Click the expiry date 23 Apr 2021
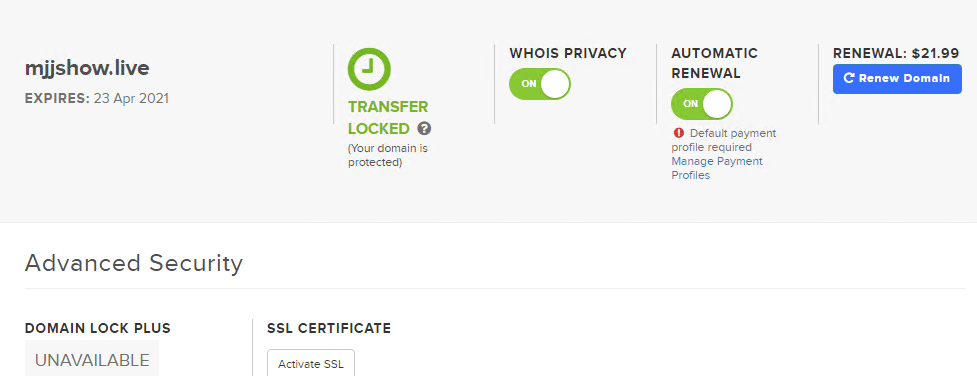The width and height of the screenshot is (977, 376). (131, 99)
